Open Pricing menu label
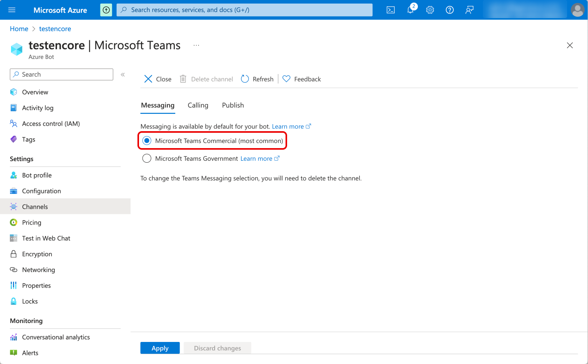Image resolution: width=588 pixels, height=364 pixels. 32,222
